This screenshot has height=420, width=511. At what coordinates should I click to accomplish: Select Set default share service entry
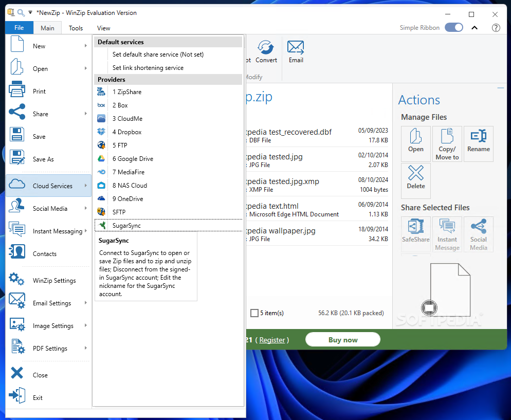click(168, 54)
